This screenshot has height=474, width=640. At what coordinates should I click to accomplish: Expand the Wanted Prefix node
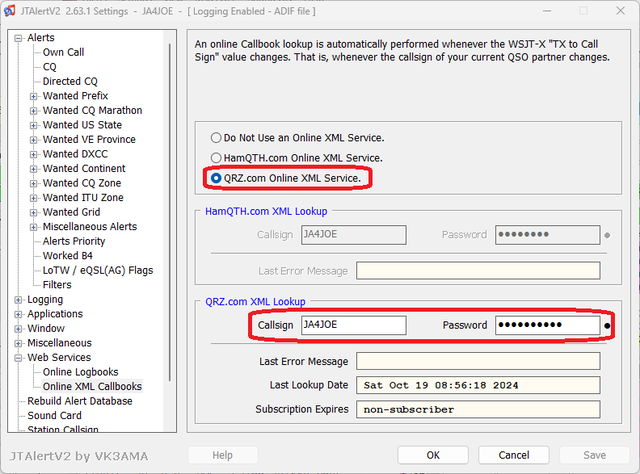[x=33, y=96]
